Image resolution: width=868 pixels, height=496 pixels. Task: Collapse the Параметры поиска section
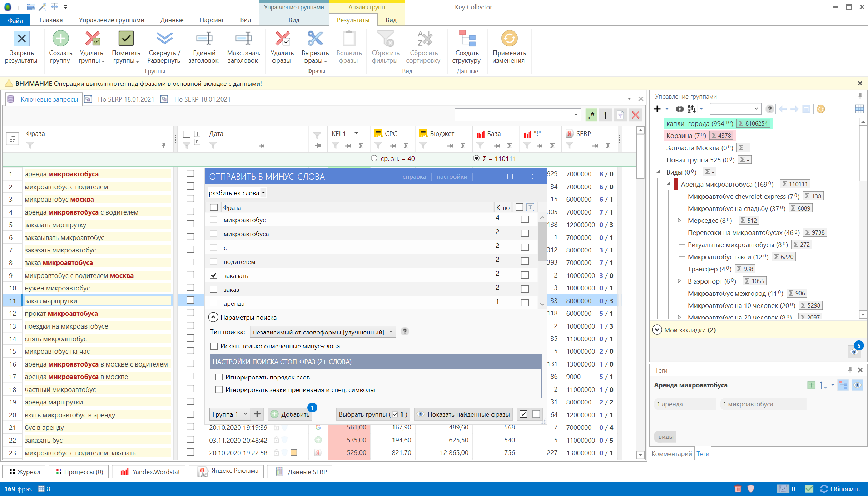pyautogui.click(x=213, y=318)
